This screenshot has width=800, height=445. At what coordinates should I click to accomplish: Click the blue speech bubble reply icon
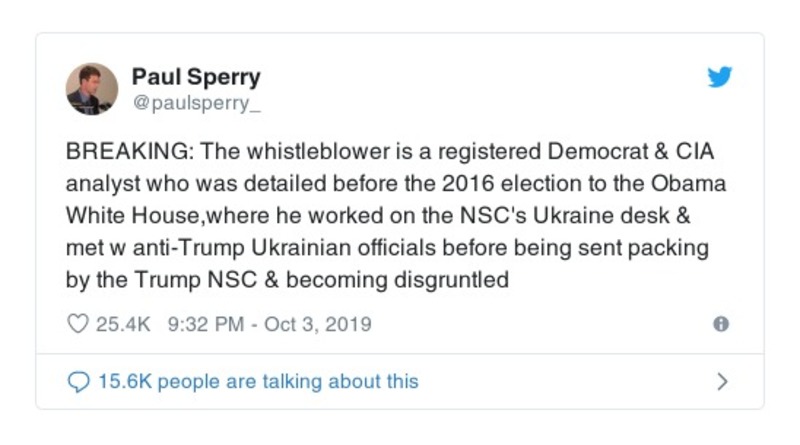(78, 382)
